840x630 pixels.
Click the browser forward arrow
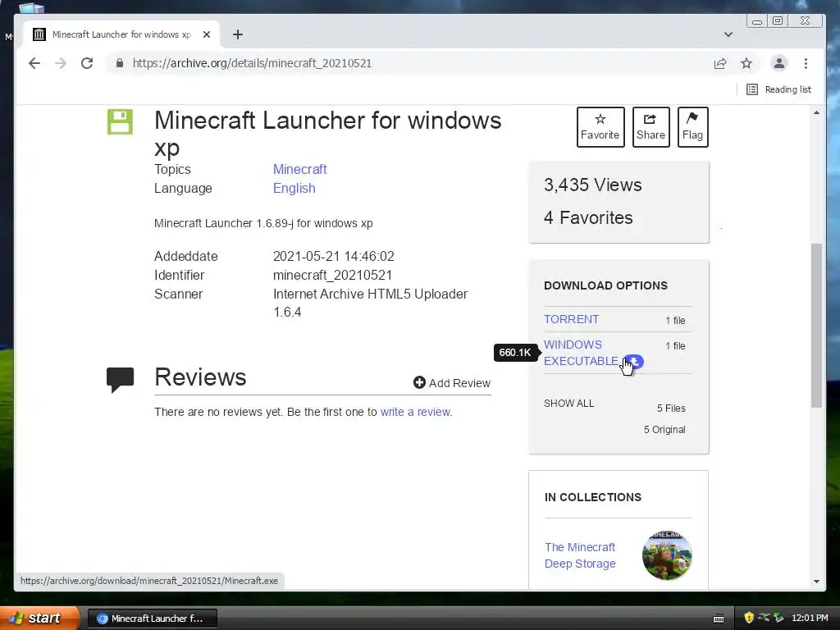coord(61,63)
